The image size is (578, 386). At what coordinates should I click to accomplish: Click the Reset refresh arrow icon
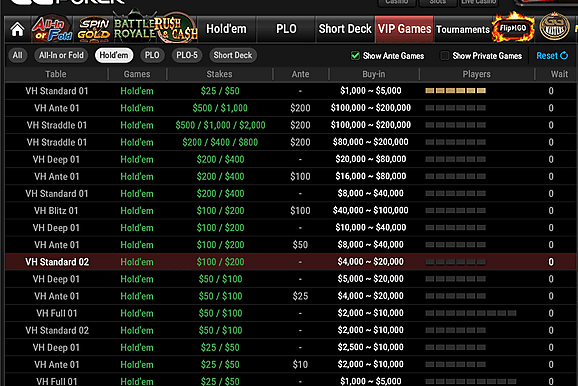pyautogui.click(x=564, y=56)
